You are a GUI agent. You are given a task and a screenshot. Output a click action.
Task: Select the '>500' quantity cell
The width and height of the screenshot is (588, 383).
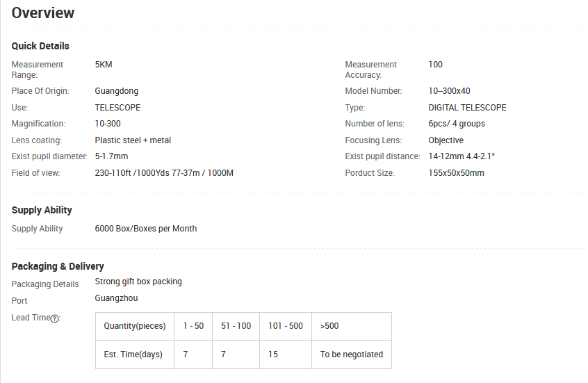click(351, 326)
